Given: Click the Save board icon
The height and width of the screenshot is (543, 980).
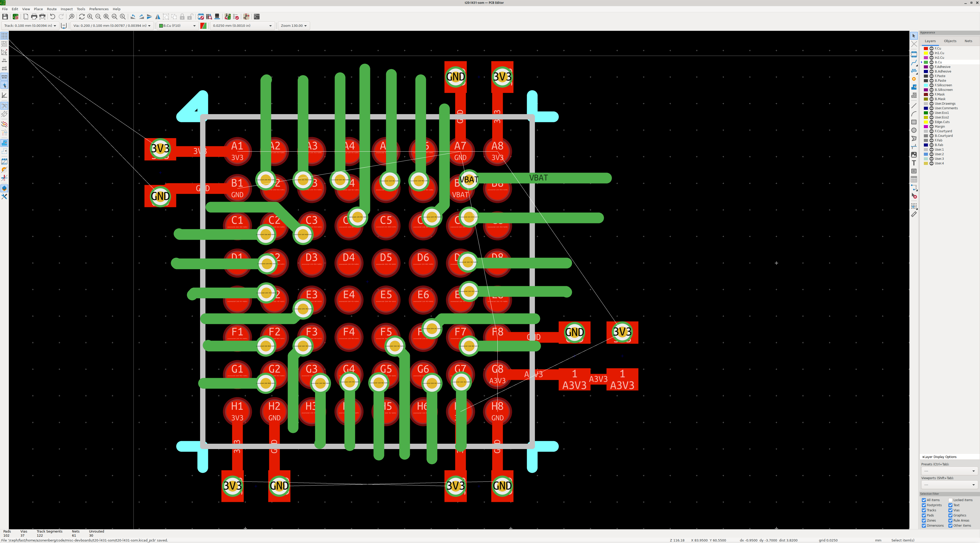Looking at the screenshot, I should (5, 17).
